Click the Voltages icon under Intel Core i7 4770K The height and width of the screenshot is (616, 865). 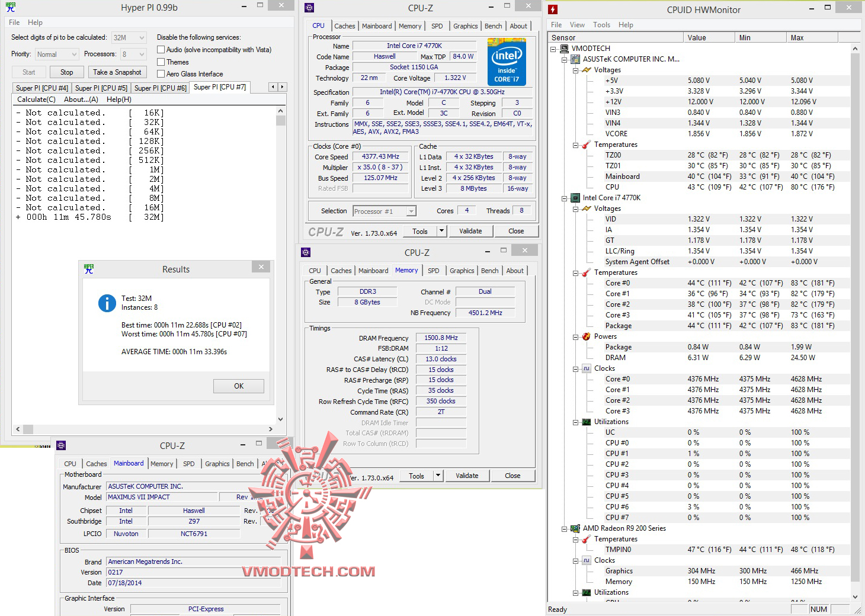(587, 208)
